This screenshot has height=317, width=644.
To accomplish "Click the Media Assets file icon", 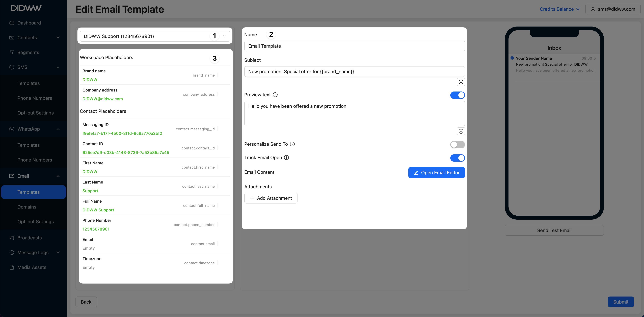I will click(12, 267).
